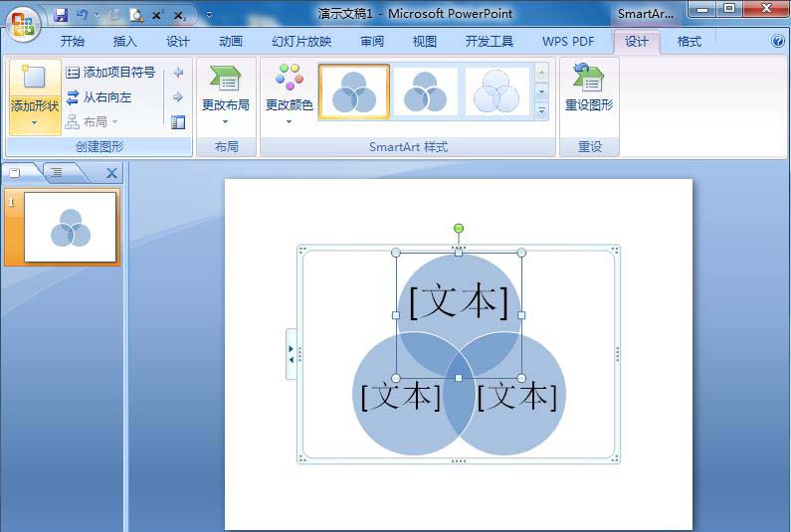The width and height of the screenshot is (791, 532).
Task: Click the 添加形状 shape icon
Action: (34, 78)
